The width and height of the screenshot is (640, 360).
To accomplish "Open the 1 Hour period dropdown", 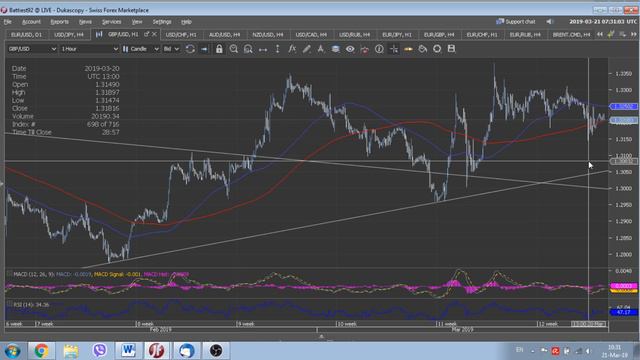I will point(89,49).
